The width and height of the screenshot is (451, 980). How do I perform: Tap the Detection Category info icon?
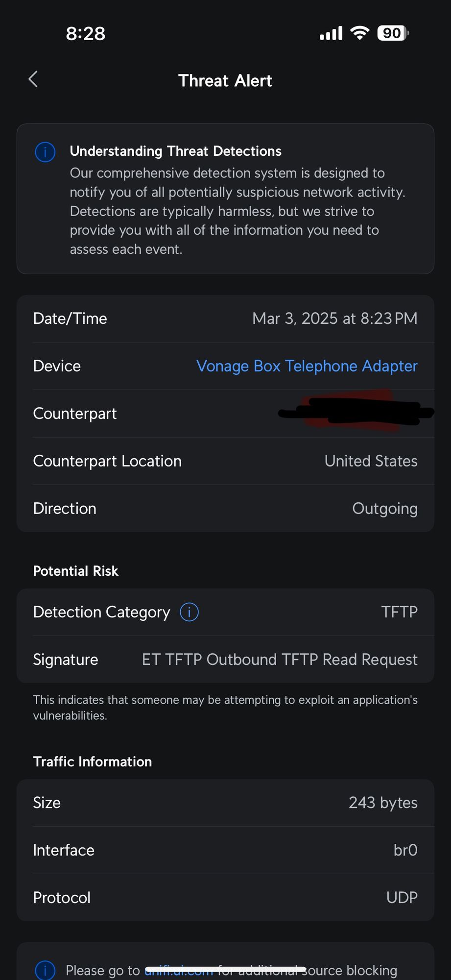pos(189,612)
